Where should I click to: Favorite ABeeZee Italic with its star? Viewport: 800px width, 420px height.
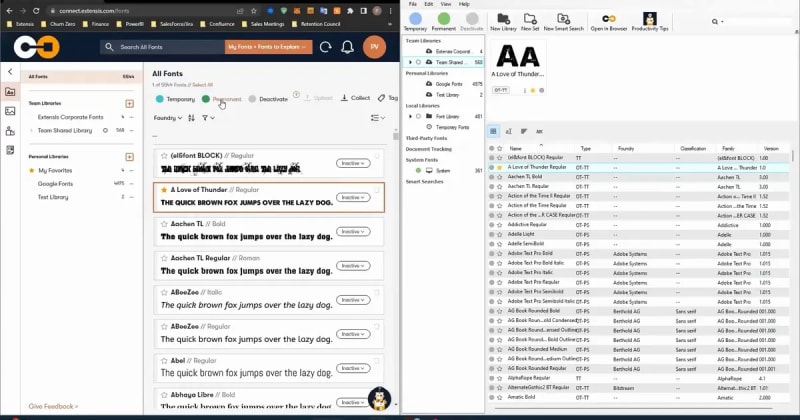tap(164, 292)
